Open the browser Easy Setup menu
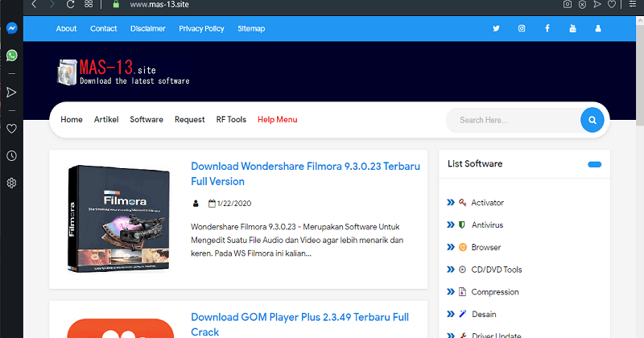Viewport: 644px width, 338px height. tap(633, 5)
